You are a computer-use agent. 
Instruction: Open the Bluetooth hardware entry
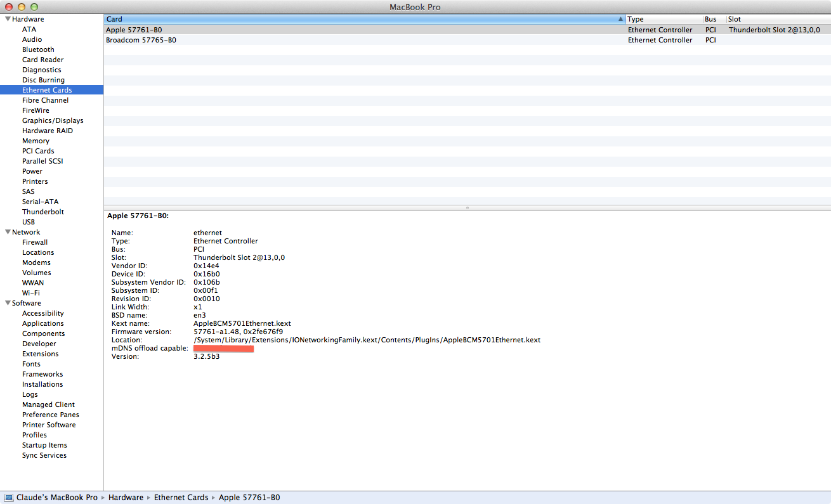pyautogui.click(x=38, y=49)
